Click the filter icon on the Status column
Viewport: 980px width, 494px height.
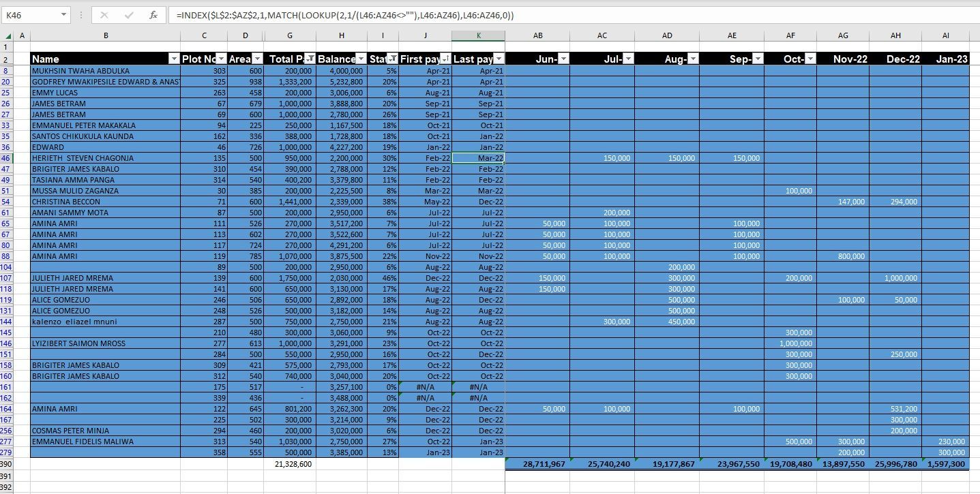[394, 59]
